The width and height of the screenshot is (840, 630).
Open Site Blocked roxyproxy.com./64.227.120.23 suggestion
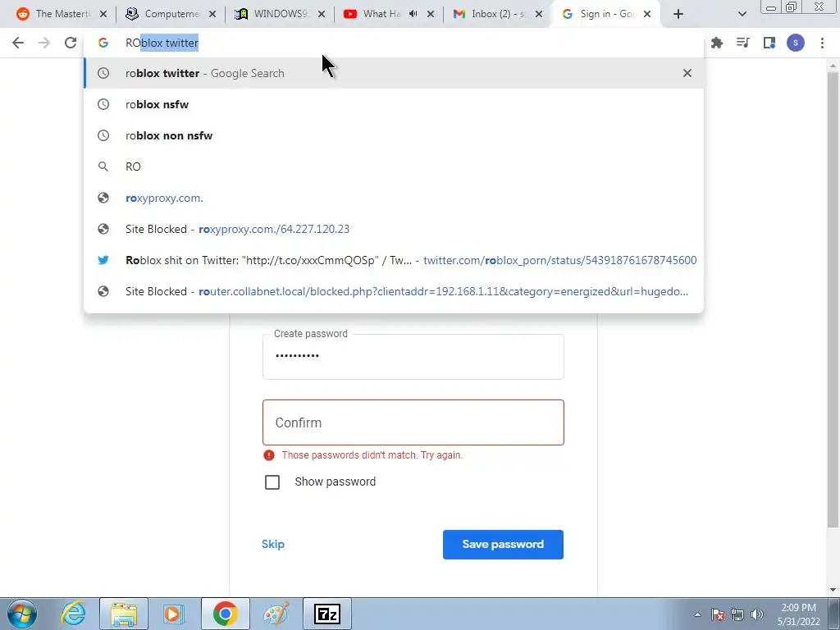pyautogui.click(x=394, y=229)
